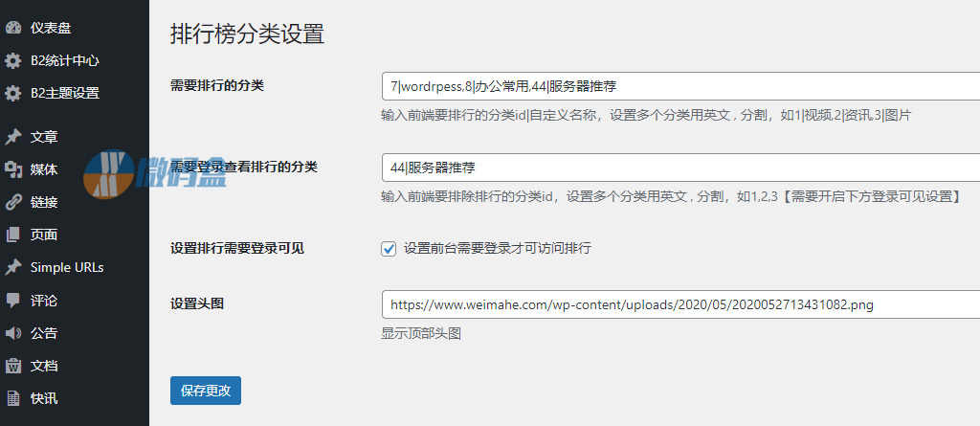Click the pushpin icon beside 文章
Image resolution: width=980 pixels, height=426 pixels.
tap(13, 137)
